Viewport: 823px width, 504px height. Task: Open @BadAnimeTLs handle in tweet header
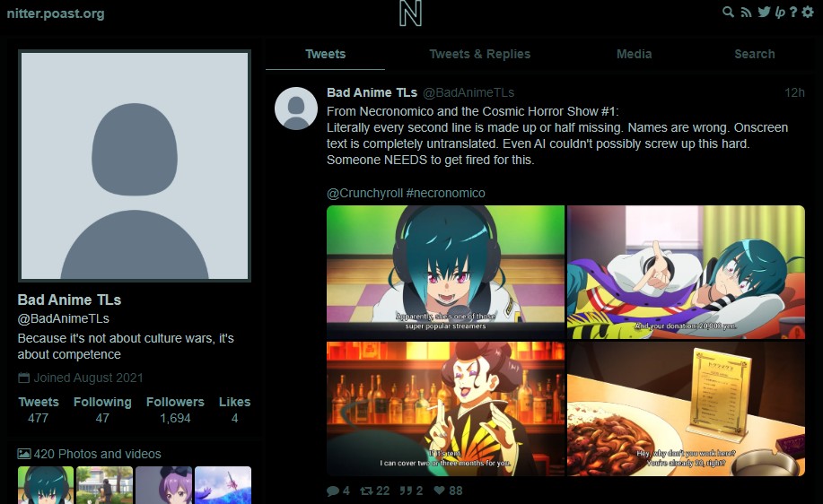[468, 93]
